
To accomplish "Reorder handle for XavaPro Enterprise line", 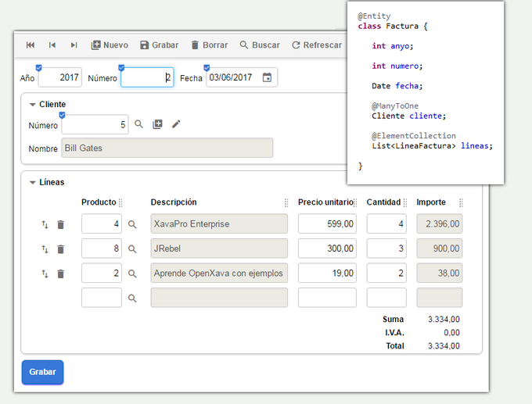I will tap(45, 224).
